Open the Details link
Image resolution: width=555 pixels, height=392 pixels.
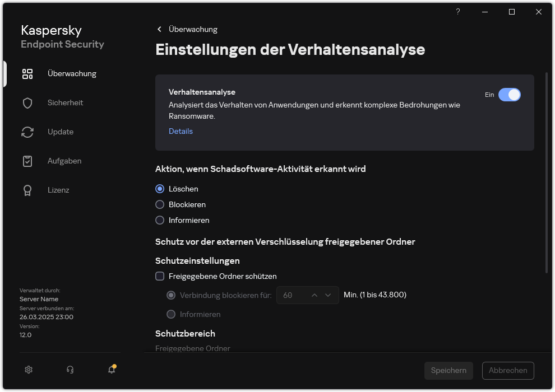tap(181, 131)
